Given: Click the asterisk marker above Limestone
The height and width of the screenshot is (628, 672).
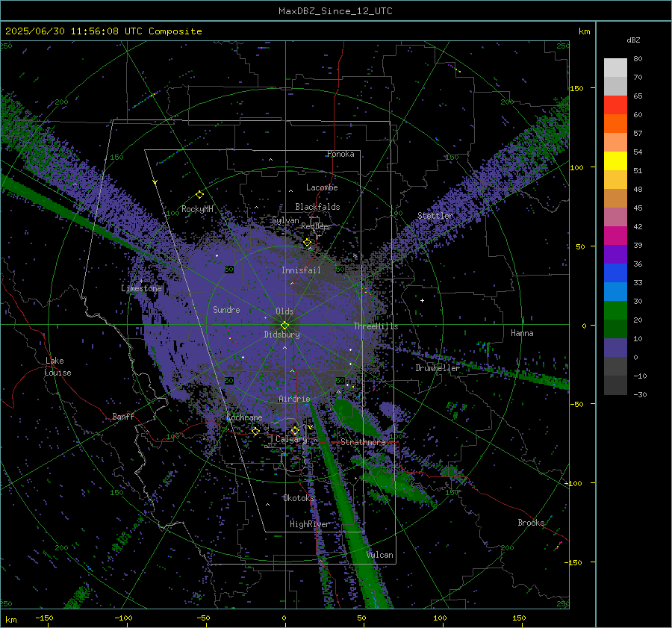Looking at the screenshot, I should pos(142,282).
